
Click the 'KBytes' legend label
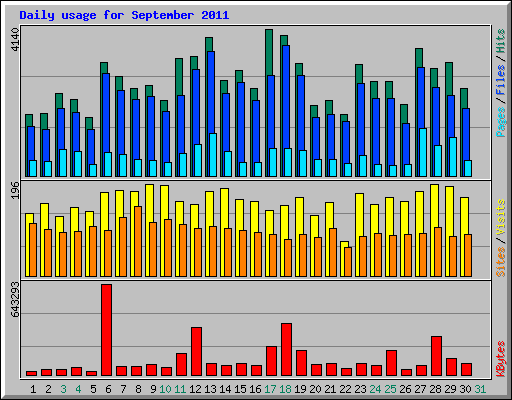pos(500,359)
